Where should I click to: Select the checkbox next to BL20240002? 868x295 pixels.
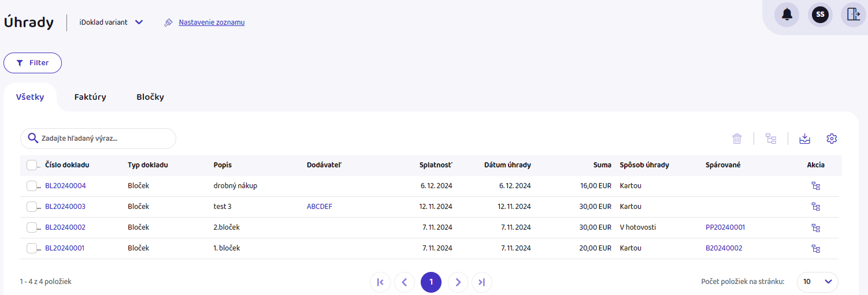(x=32, y=227)
